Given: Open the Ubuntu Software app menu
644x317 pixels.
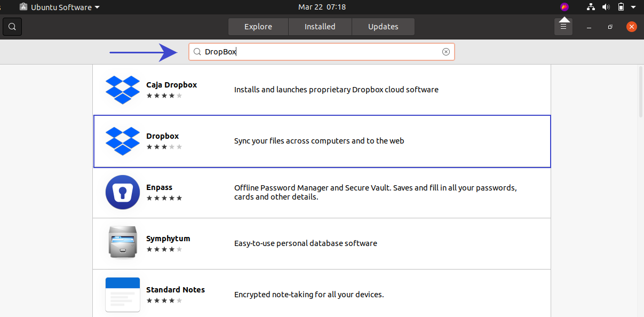Looking at the screenshot, I should [x=60, y=7].
